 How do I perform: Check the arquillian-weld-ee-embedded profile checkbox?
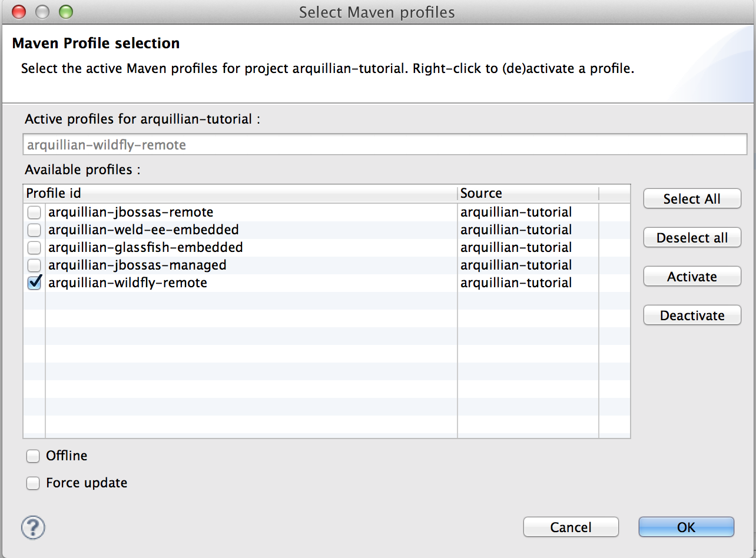click(35, 230)
